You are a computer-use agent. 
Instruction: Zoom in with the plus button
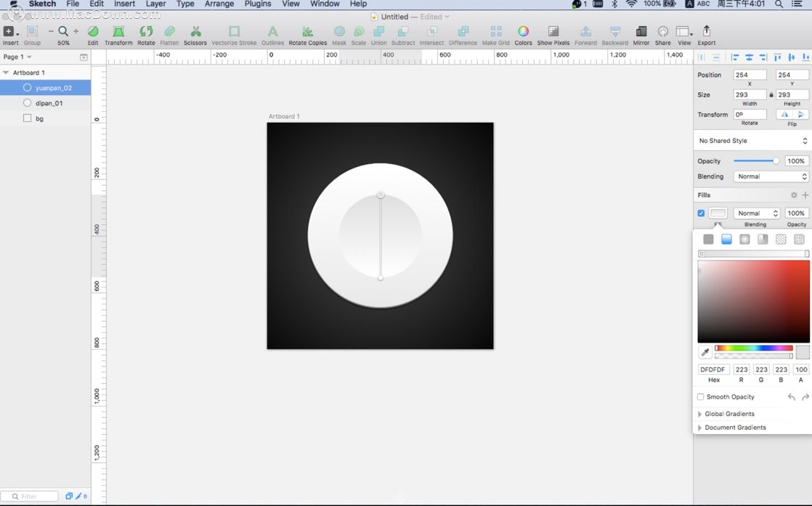pos(76,31)
